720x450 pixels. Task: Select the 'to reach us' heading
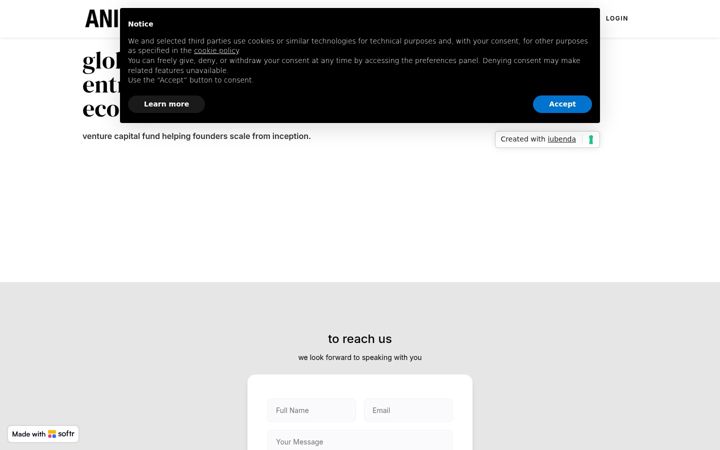pos(360,339)
